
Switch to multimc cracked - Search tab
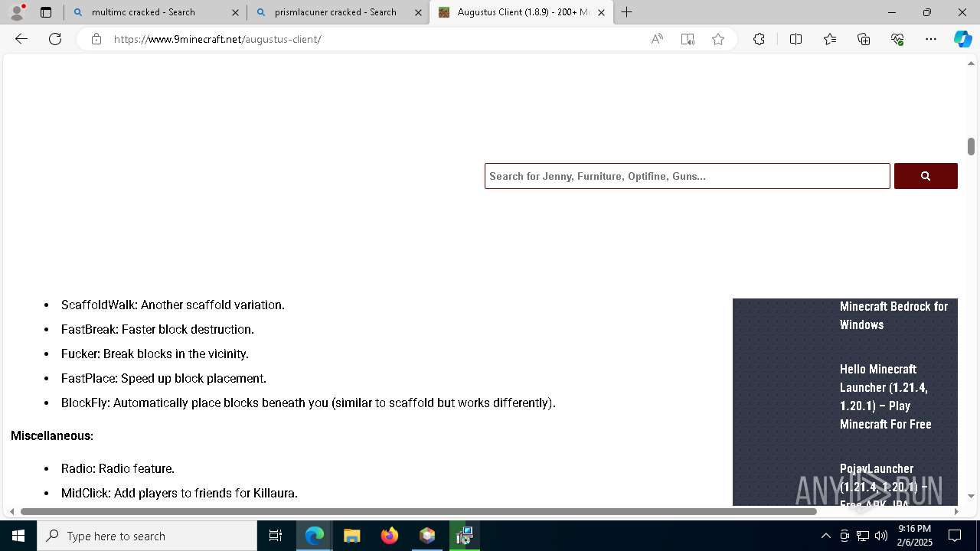click(155, 12)
